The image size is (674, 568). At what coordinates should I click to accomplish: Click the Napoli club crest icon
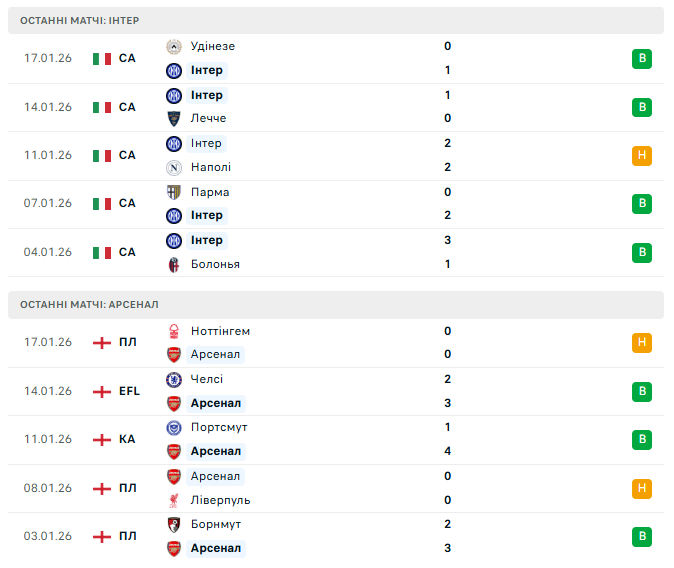174,167
